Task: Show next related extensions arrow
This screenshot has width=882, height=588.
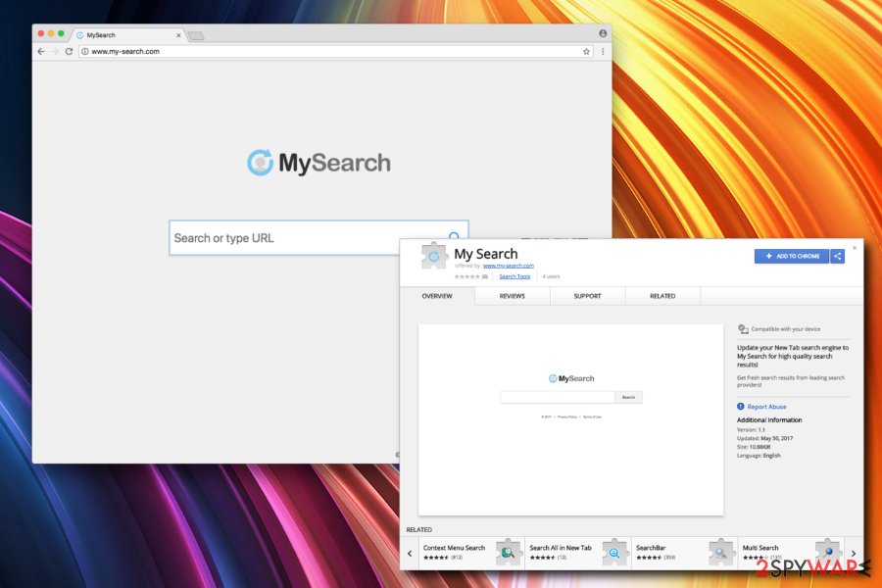Action: [x=854, y=553]
